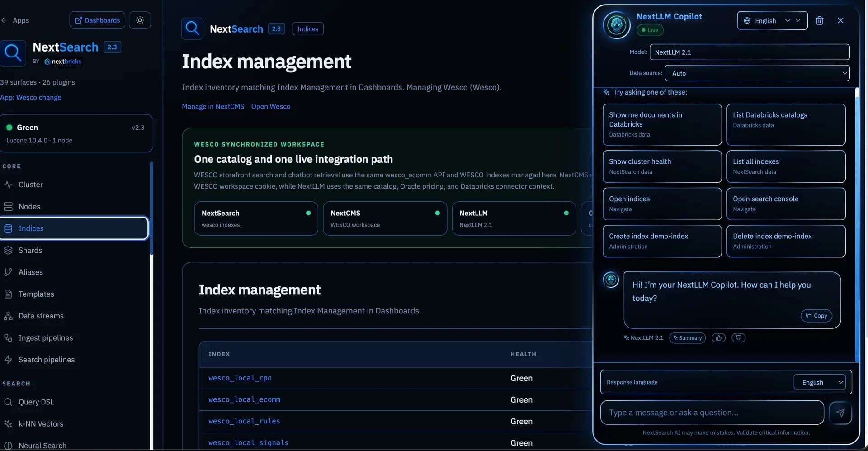Click the Copilot robot avatar in header
The image size is (868, 451).
[617, 25]
